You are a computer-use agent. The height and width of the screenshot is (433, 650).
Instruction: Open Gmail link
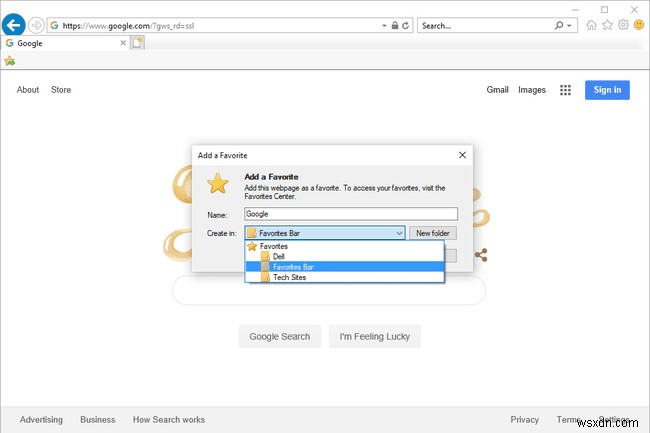tap(497, 90)
